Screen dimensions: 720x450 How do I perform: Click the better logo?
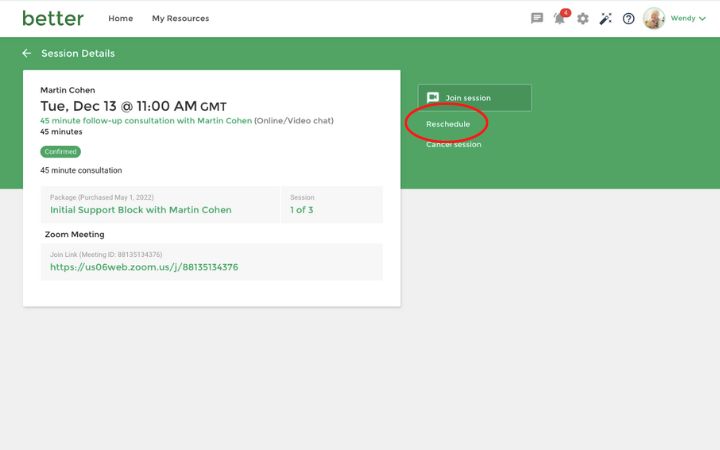[x=53, y=18]
